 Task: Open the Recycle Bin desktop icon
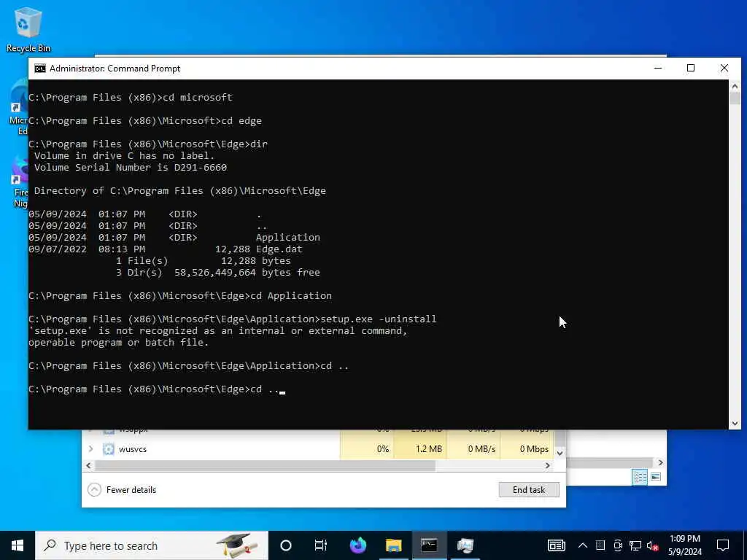[28, 29]
